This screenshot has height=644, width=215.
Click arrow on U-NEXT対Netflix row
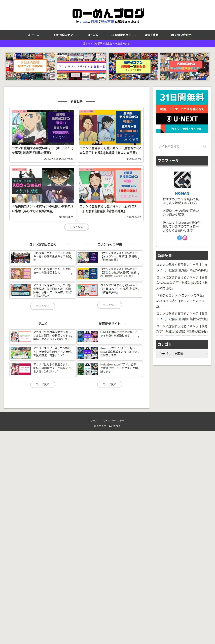[x=139, y=337]
